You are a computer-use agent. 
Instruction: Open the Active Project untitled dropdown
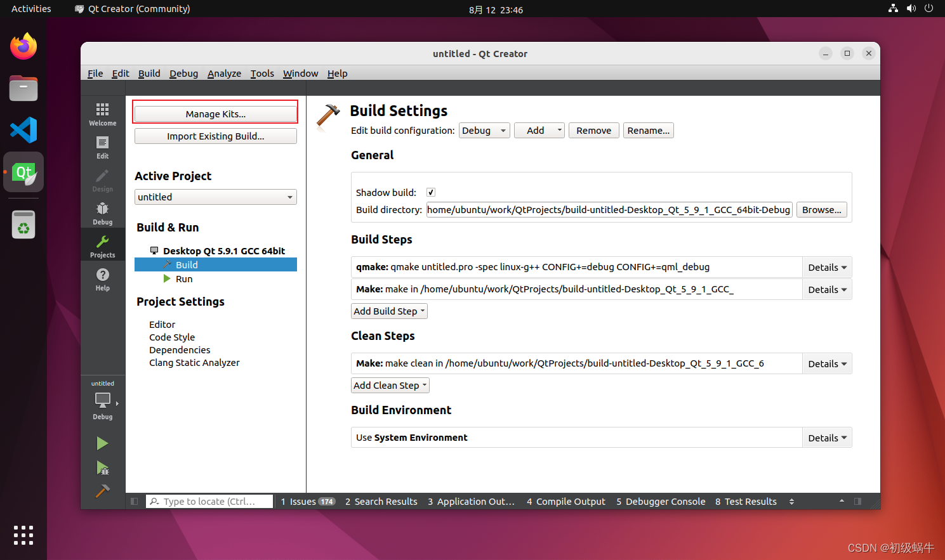216,197
